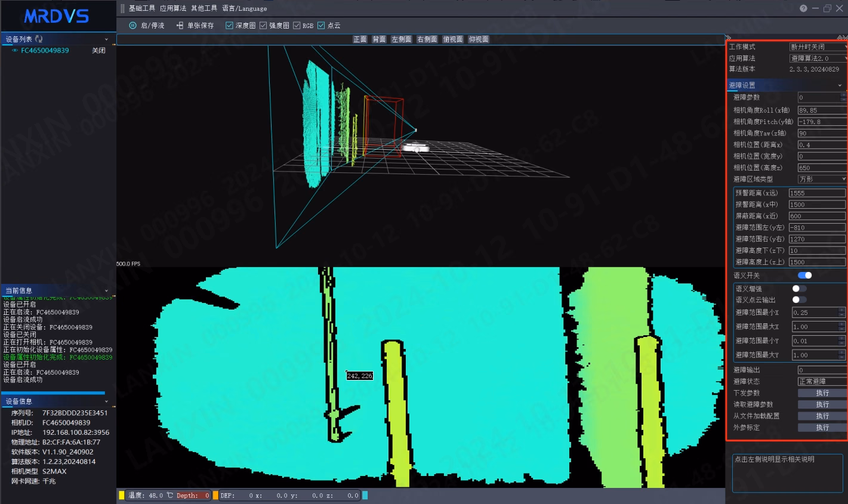
Task: Click the single-frame save icon
Action: pyautogui.click(x=180, y=26)
